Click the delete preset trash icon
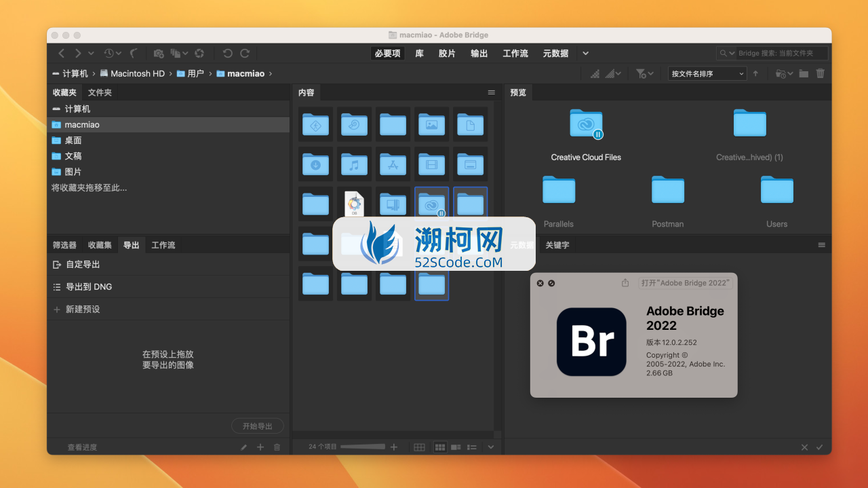Viewport: 868px width, 488px height. pyautogui.click(x=277, y=447)
